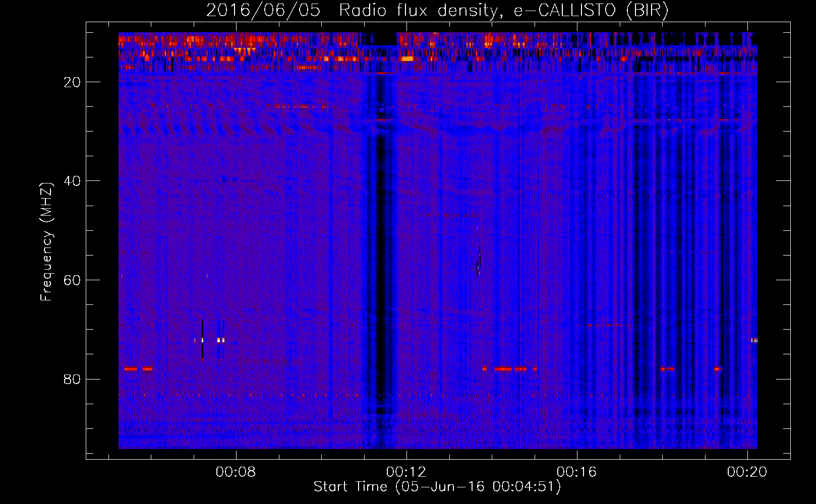Click the 60 frequency tick label
This screenshot has width=816, height=504.
click(73, 280)
